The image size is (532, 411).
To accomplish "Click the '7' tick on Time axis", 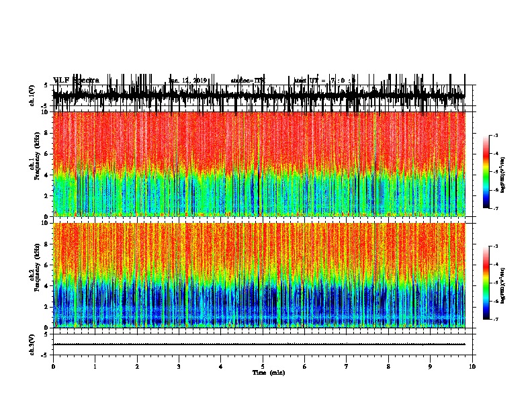I will [x=347, y=366].
